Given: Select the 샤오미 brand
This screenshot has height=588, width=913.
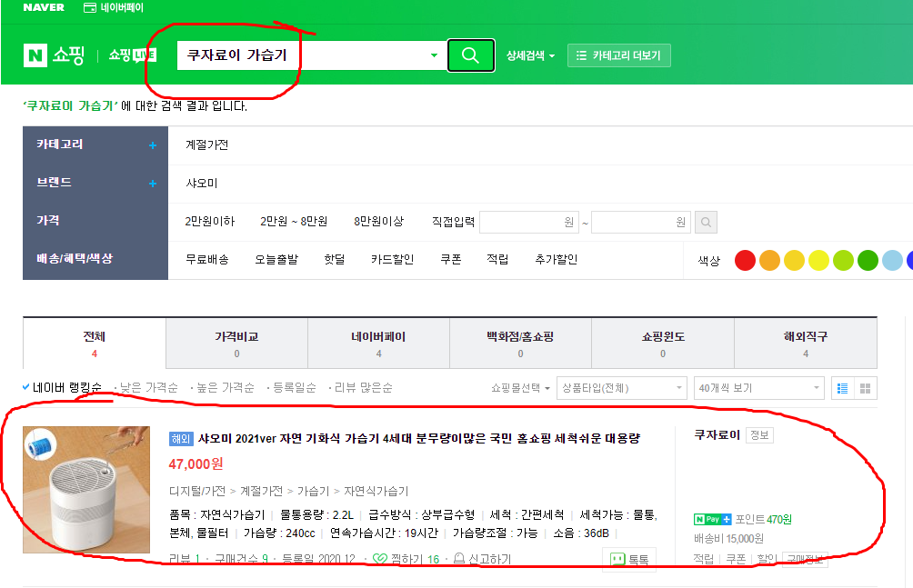Looking at the screenshot, I should point(202,184).
